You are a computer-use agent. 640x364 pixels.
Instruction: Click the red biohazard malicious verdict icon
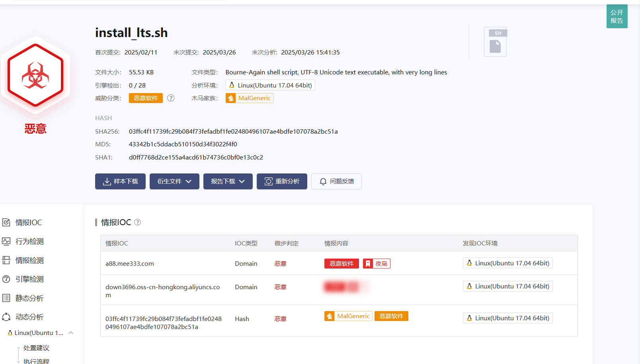point(35,75)
